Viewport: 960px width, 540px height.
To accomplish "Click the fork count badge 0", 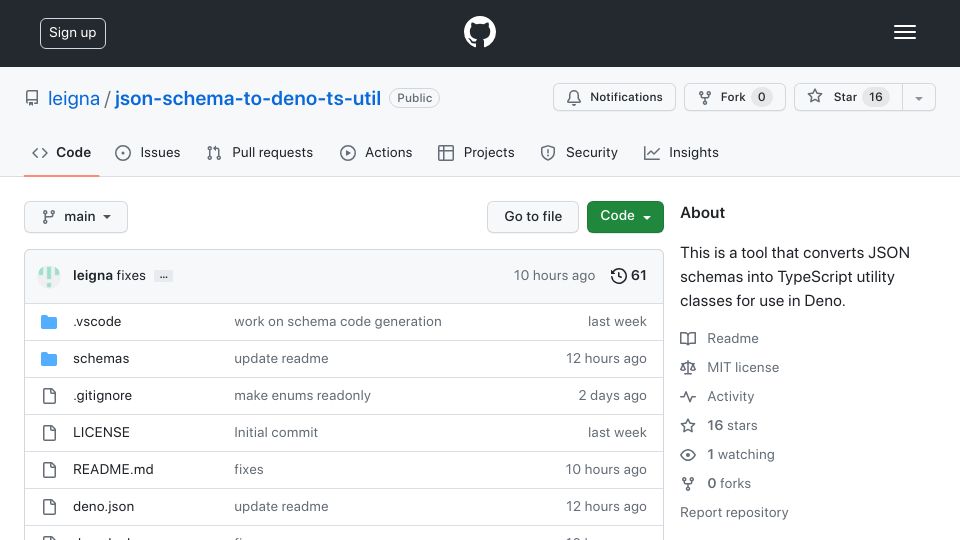I will 762,97.
